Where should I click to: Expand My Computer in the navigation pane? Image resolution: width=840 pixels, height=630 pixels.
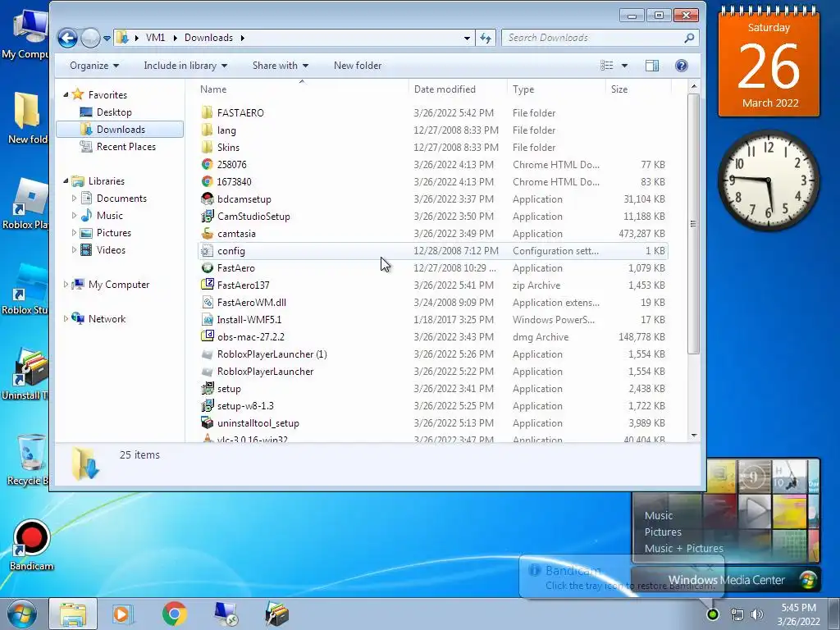click(x=66, y=285)
